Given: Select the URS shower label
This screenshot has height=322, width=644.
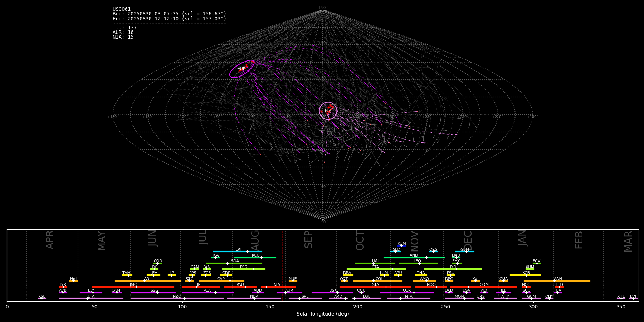Looking at the screenshot, I should pos(480,297).
